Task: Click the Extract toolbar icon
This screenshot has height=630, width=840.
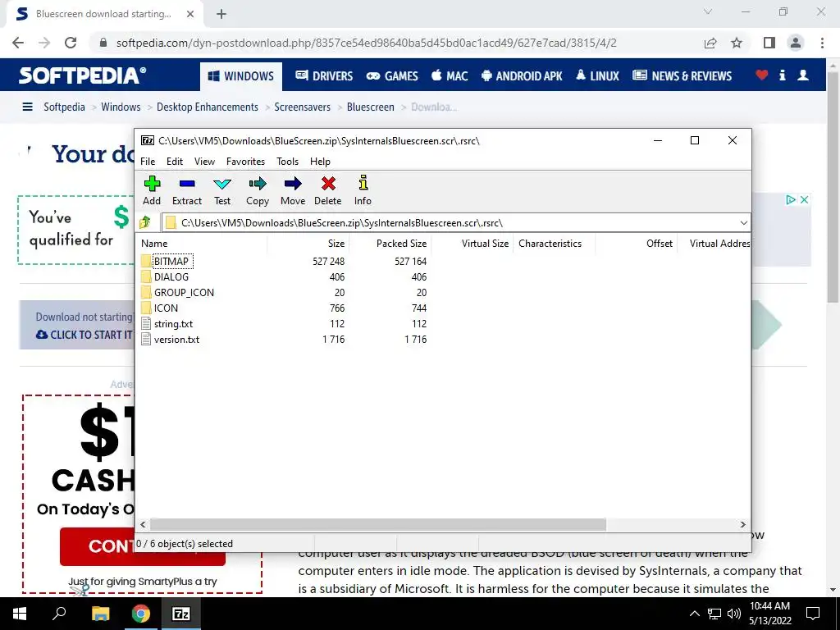Action: pos(187,190)
